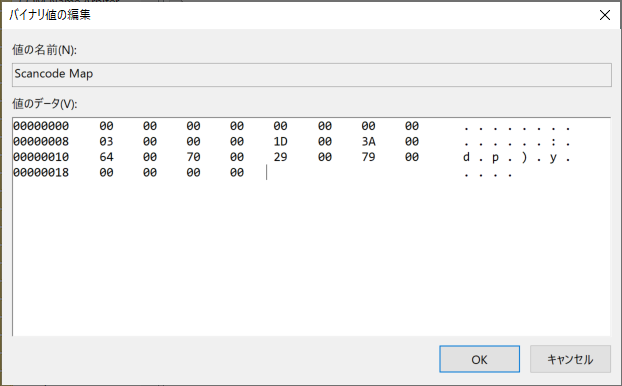Select ASCII character p in text column
This screenshot has height=386, width=622.
(x=495, y=158)
